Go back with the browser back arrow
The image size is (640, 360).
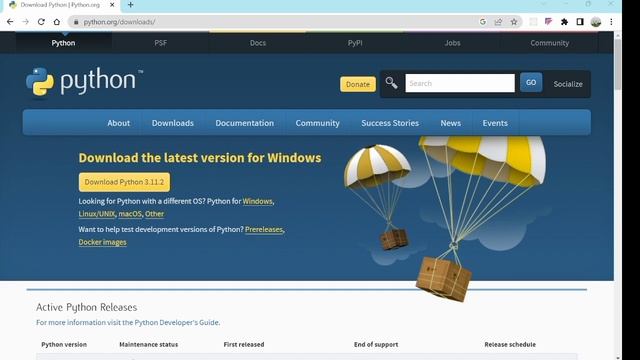[x=10, y=22]
